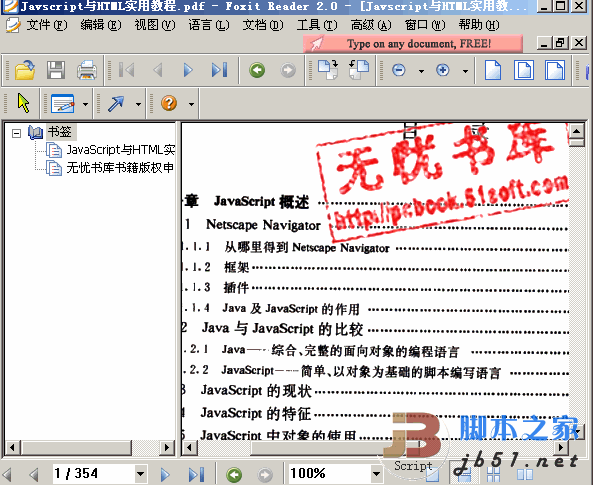Select the yellow arrow selection tool
The height and width of the screenshot is (485, 593).
tap(23, 103)
